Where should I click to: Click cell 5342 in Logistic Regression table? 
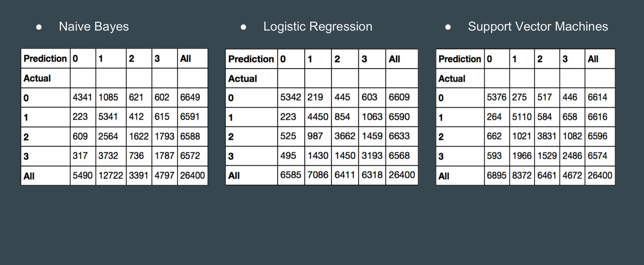290,97
